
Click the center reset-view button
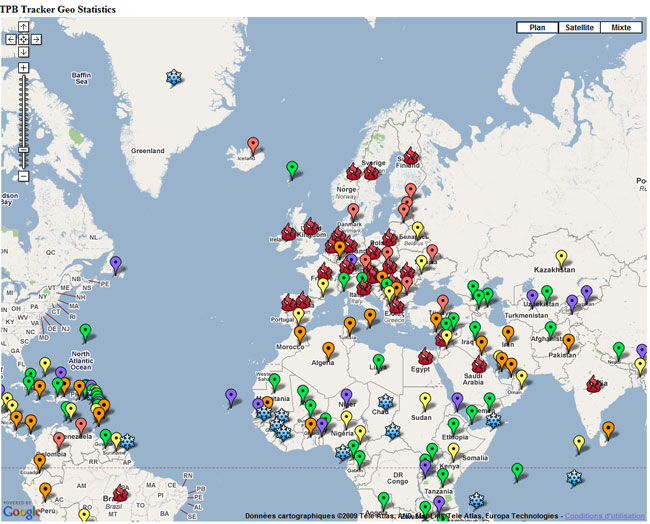click(23, 40)
